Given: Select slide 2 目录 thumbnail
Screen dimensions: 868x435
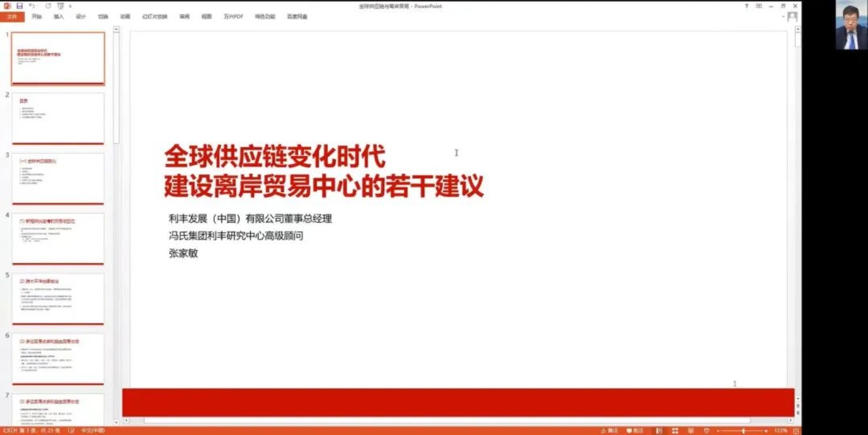Looking at the screenshot, I should click(58, 119).
